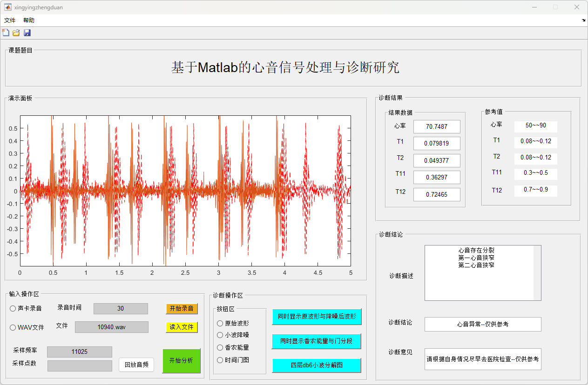The height and width of the screenshot is (385, 588).
Task: Start analysis with the green 开始分析 button
Action: click(181, 361)
